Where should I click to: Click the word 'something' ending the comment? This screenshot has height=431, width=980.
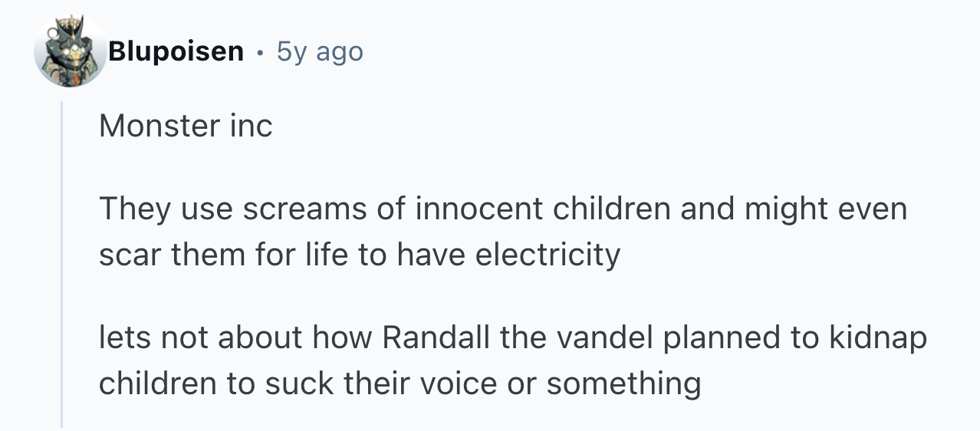tap(623, 384)
